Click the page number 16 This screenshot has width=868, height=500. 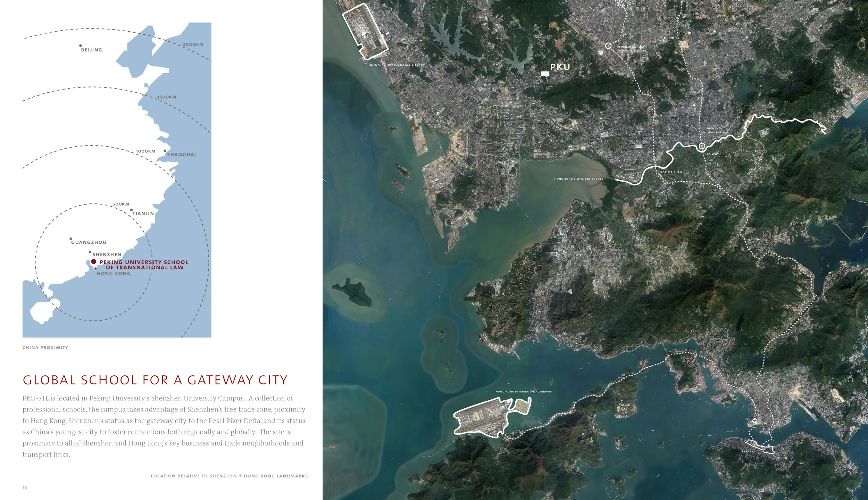[x=25, y=487]
